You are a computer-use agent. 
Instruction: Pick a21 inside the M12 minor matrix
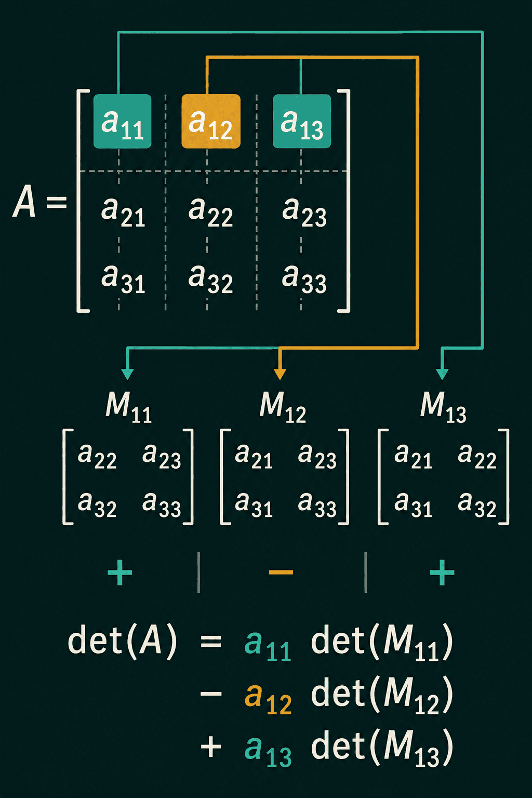tap(254, 456)
